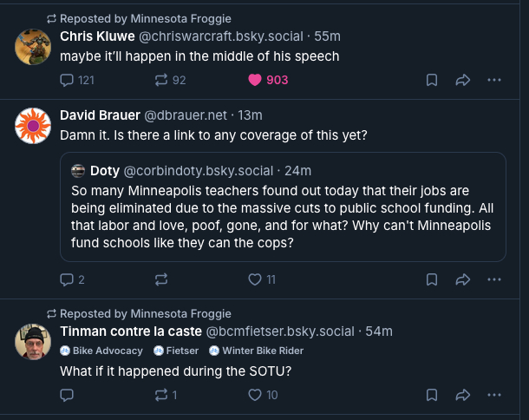Image resolution: width=529 pixels, height=420 pixels.
Task: Open more options on Tinman's post
Action: pos(494,395)
